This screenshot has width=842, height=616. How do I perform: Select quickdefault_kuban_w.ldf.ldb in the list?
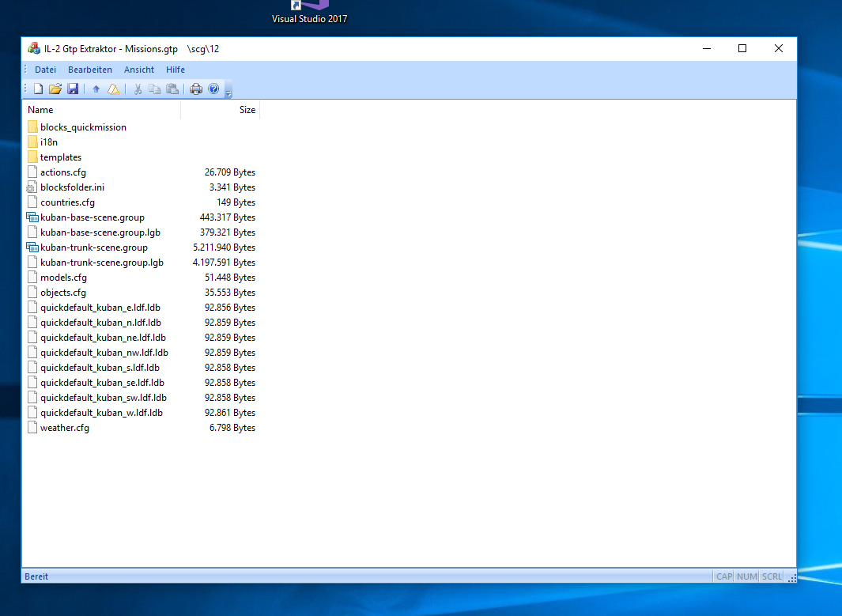pos(101,413)
